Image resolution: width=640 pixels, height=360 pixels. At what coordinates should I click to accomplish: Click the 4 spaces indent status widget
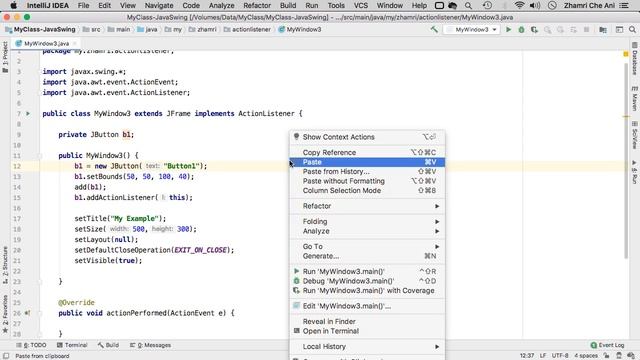point(586,356)
